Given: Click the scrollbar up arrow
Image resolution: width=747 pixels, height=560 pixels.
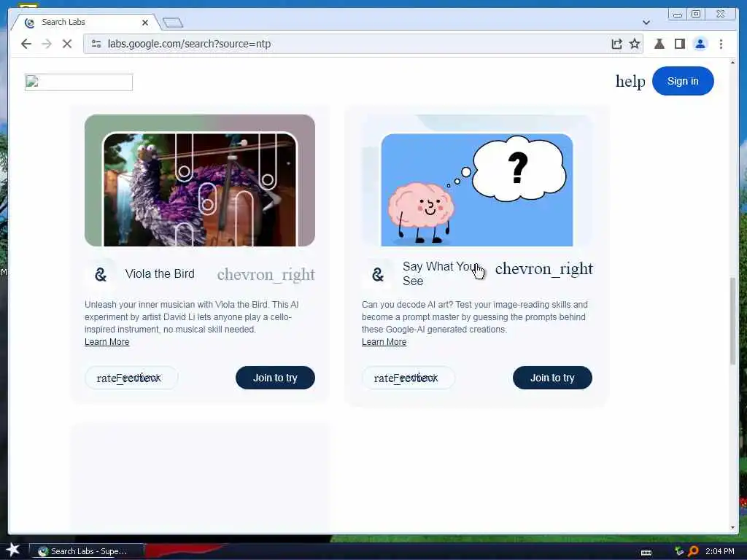Looking at the screenshot, I should (732, 63).
